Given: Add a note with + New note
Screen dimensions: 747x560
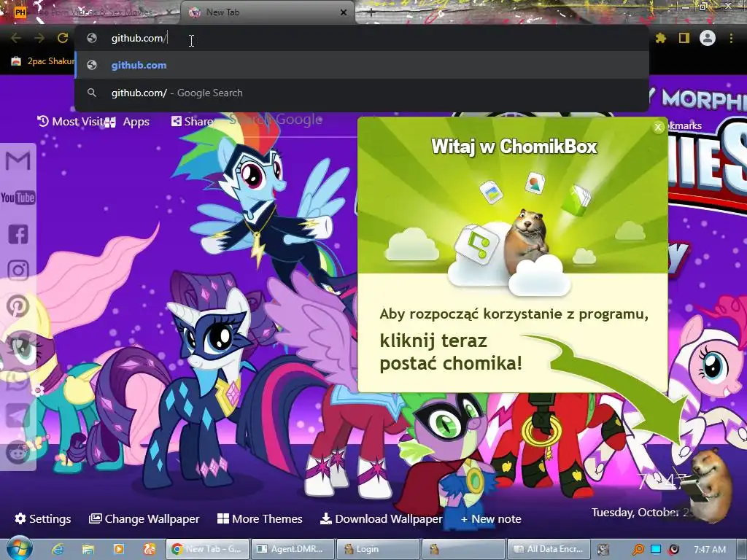Looking at the screenshot, I should (x=491, y=519).
